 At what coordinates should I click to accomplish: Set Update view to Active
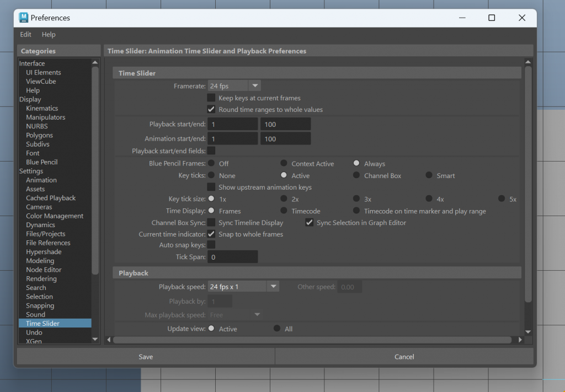(211, 329)
